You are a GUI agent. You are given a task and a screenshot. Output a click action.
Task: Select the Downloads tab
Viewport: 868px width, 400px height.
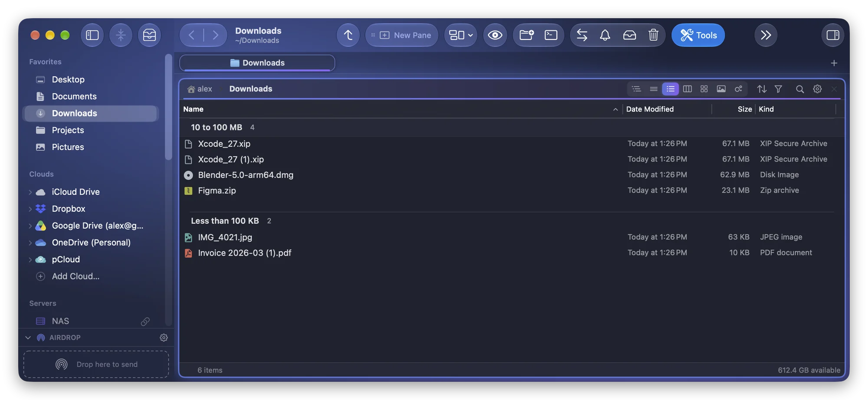pyautogui.click(x=257, y=63)
